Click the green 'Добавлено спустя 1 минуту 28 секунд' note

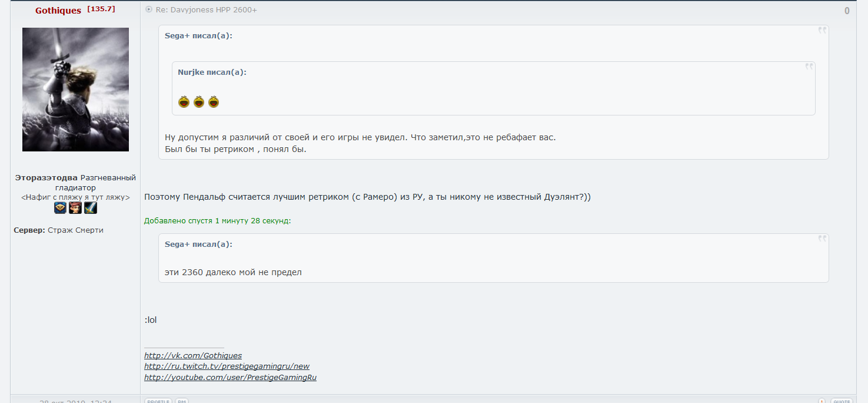click(x=218, y=220)
